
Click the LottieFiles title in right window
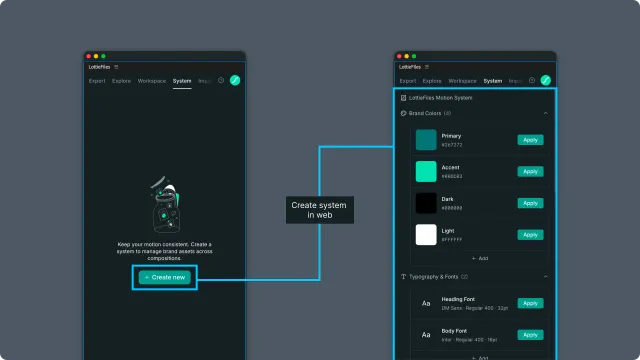point(410,67)
